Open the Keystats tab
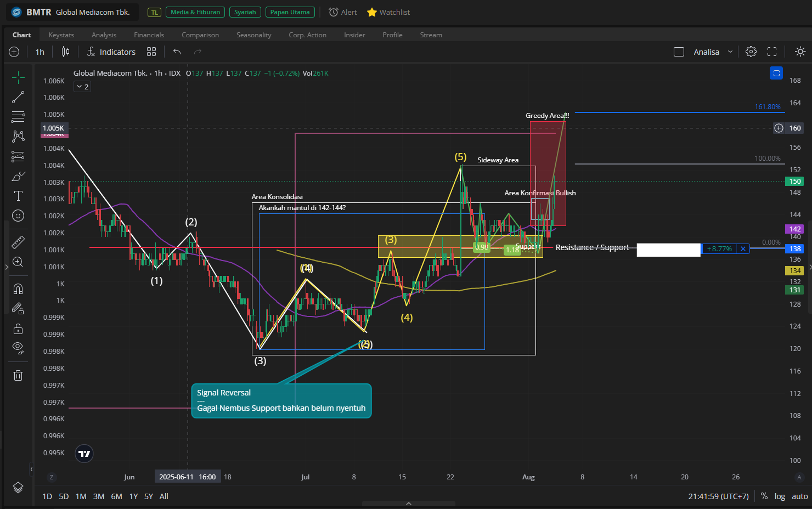812x509 pixels. [x=61, y=35]
